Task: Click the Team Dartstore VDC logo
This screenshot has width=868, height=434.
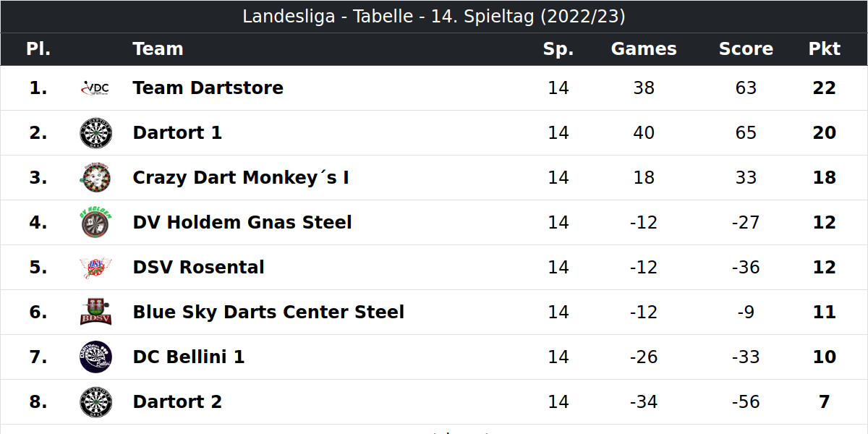Action: [x=95, y=88]
